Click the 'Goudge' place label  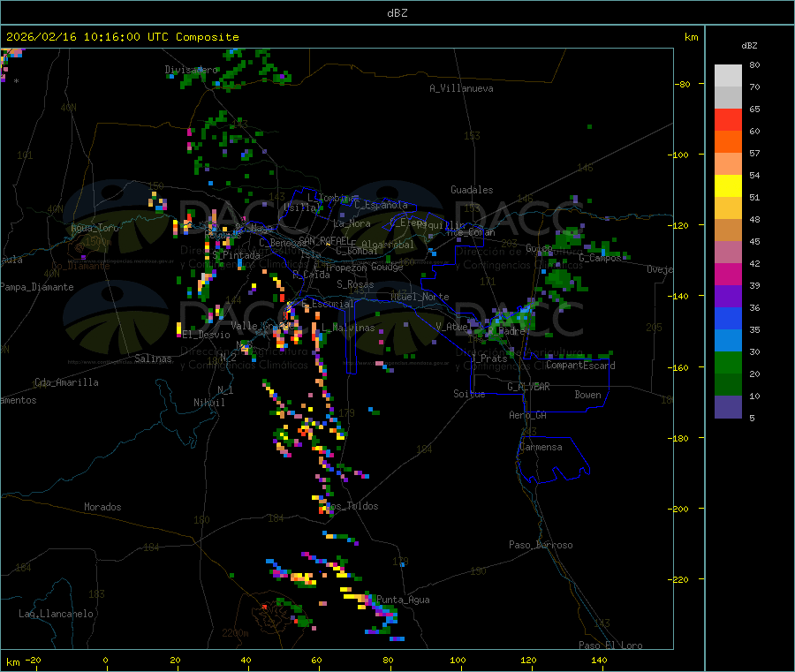point(388,267)
